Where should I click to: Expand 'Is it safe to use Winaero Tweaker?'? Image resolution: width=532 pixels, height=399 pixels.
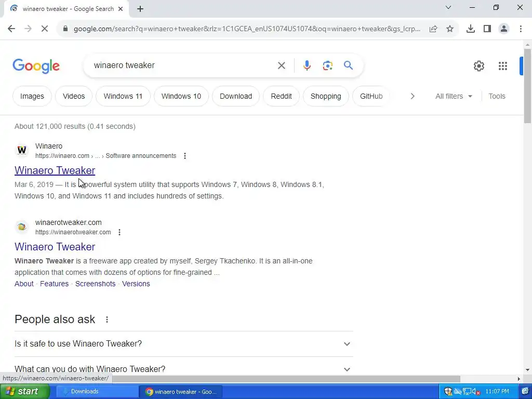pyautogui.click(x=183, y=344)
